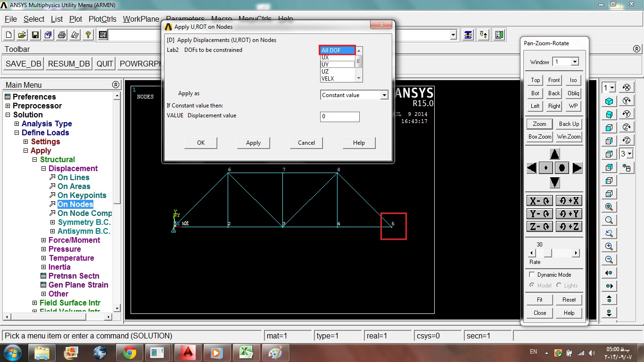Click the up arrow in Pan-Zoom-Rotate
This screenshot has width=644, height=362.
(555, 154)
